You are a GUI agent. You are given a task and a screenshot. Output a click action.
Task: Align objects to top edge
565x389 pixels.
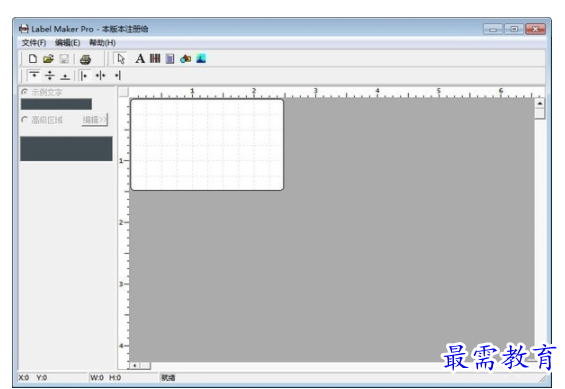tap(34, 75)
